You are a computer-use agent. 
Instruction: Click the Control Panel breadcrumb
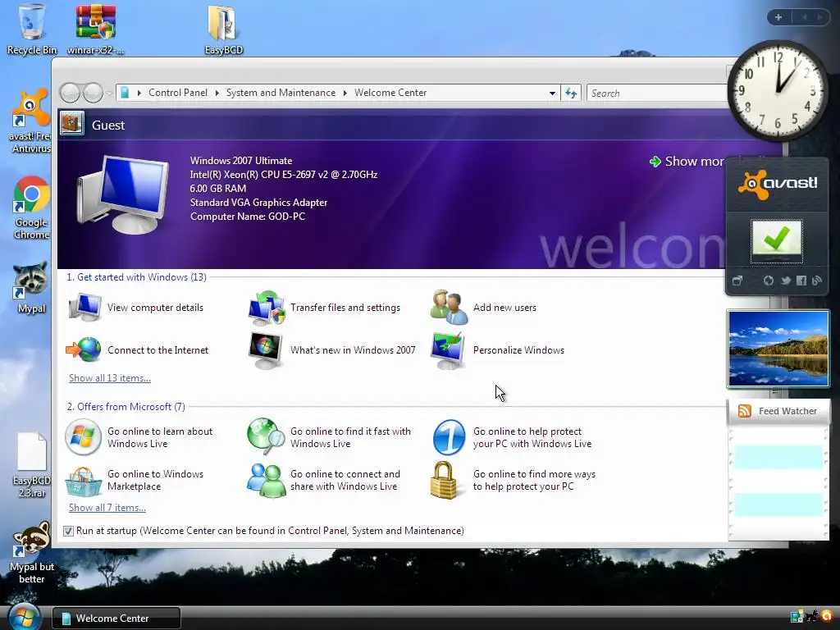178,93
